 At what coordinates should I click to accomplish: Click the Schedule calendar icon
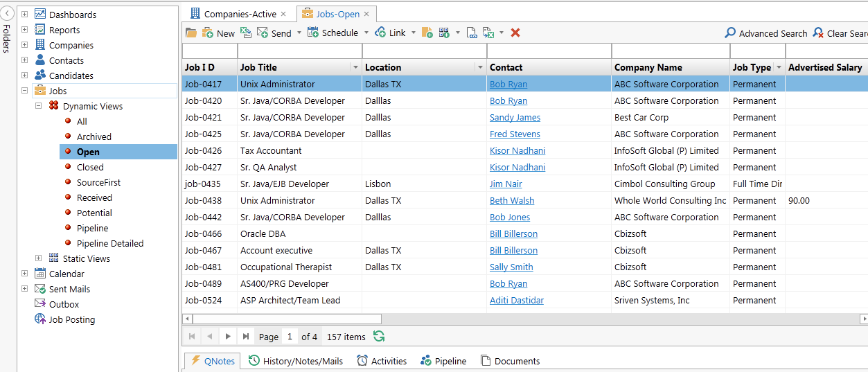click(x=313, y=33)
